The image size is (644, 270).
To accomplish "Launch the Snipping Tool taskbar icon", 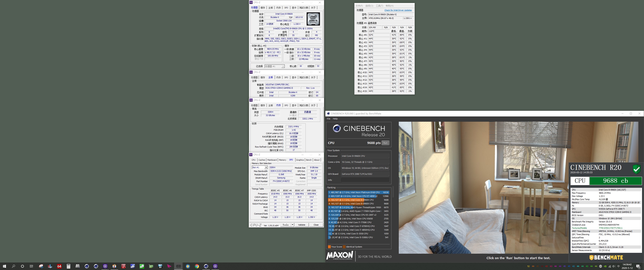I will (41, 266).
